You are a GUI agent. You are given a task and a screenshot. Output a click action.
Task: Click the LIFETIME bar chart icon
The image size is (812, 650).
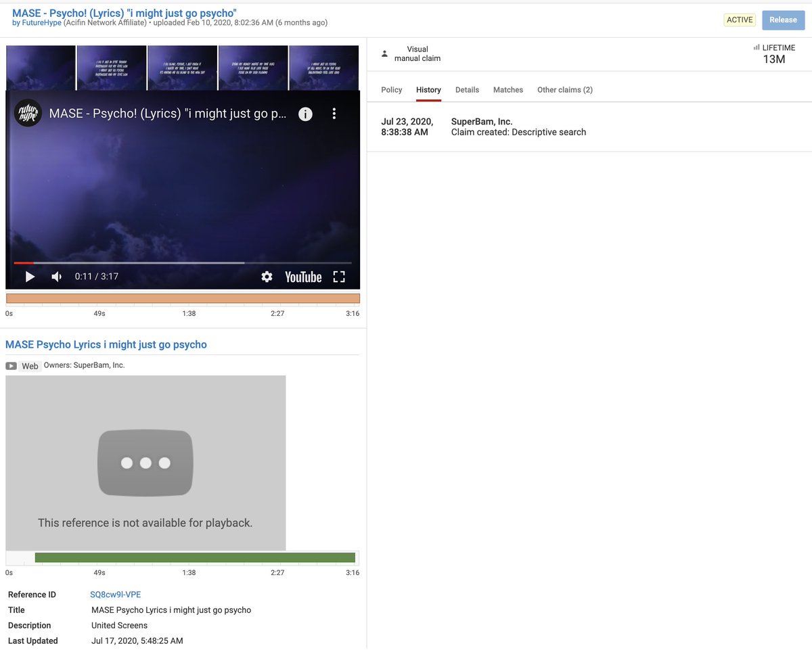pyautogui.click(x=756, y=48)
